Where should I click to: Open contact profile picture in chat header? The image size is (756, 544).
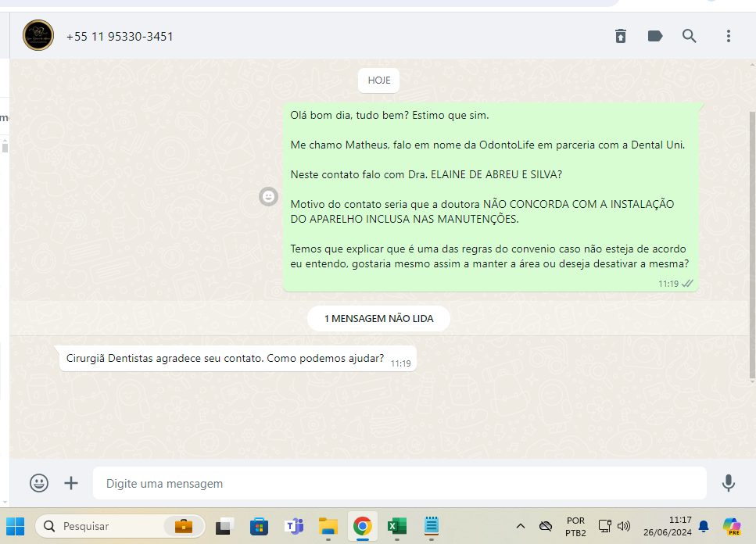click(x=38, y=35)
